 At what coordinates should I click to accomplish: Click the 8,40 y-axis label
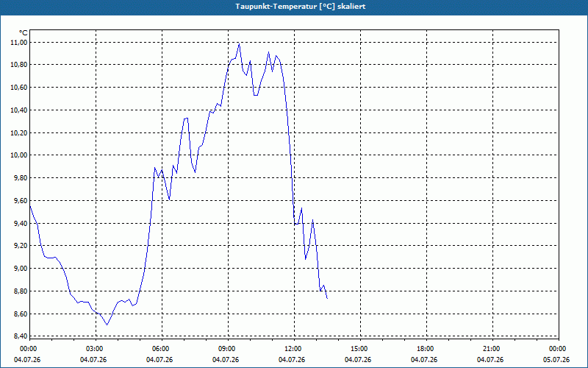19,336
